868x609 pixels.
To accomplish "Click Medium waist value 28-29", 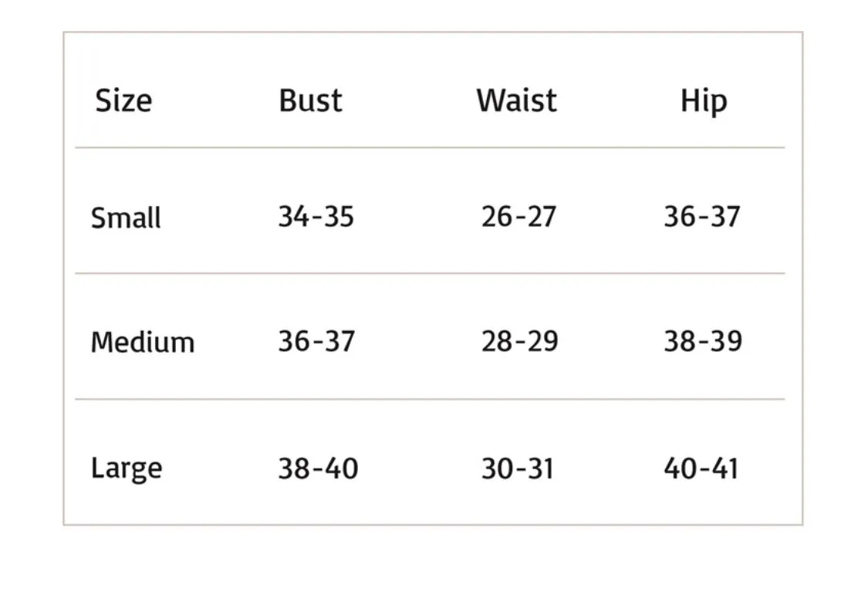I will [x=520, y=341].
